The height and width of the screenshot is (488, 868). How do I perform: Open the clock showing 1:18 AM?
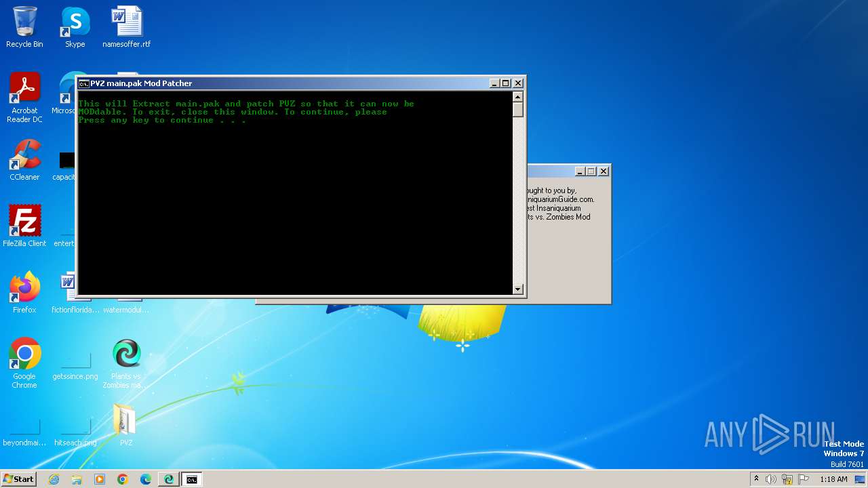pyautogui.click(x=833, y=479)
